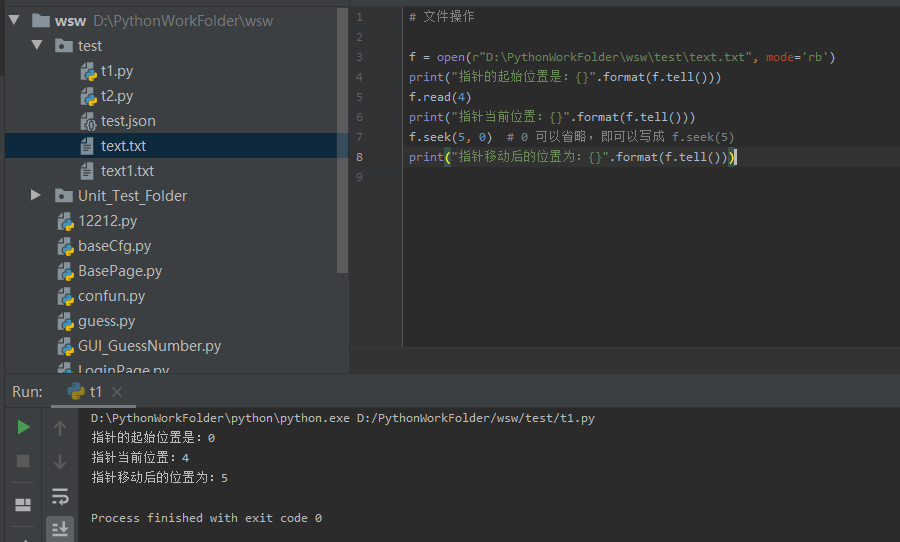Viewport: 900px width, 542px height.
Task: Click the text file icon of text1.txt
Action: (87, 171)
